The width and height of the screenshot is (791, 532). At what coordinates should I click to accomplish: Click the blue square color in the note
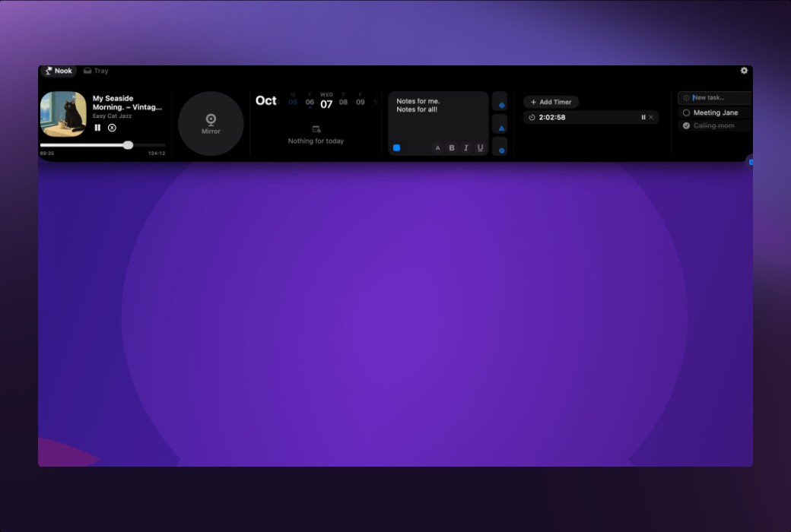[396, 147]
